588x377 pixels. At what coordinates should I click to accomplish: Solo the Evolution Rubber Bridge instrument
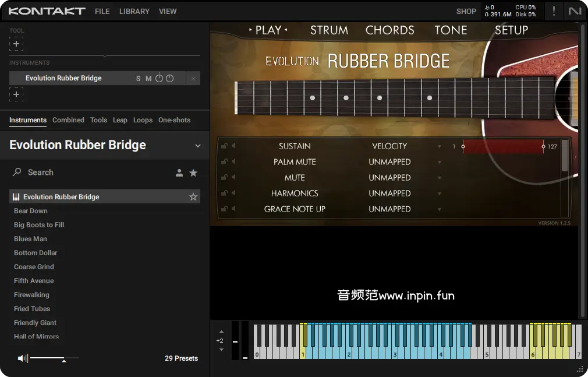(x=138, y=79)
